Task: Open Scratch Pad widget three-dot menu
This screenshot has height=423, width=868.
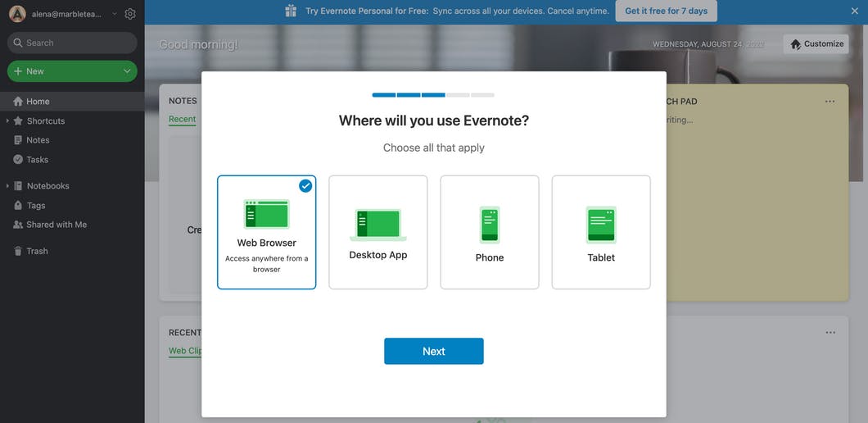Action: coord(830,102)
